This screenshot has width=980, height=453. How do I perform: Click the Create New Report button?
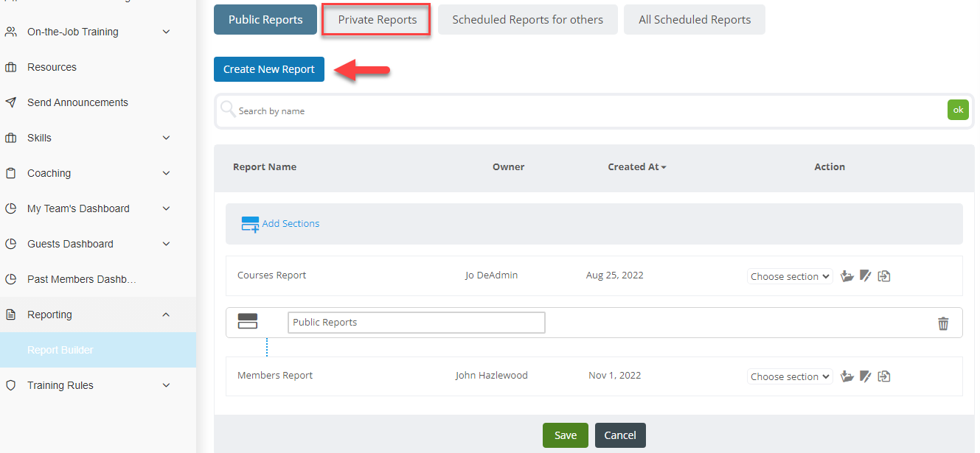[268, 69]
